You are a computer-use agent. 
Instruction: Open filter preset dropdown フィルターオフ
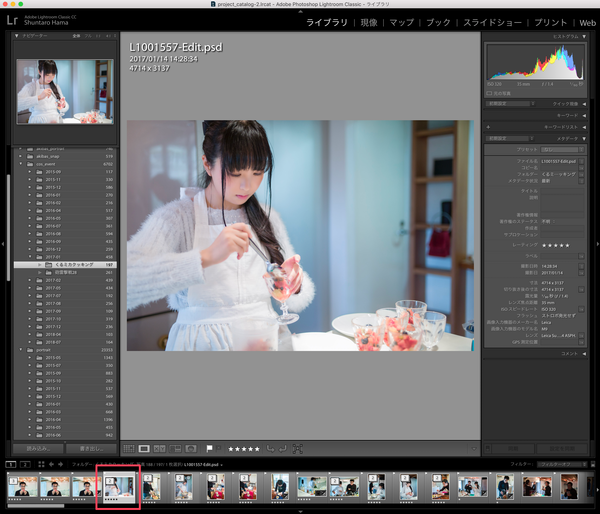coord(562,464)
